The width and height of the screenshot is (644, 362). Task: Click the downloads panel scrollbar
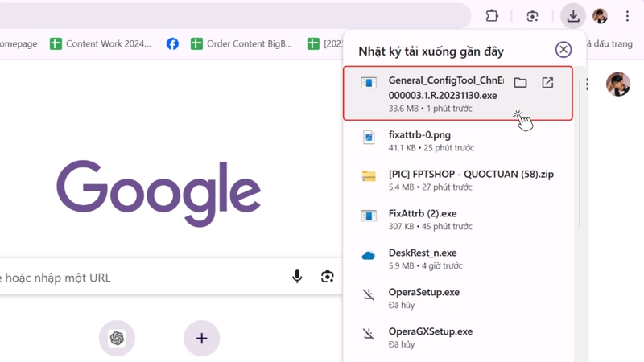pos(580,153)
